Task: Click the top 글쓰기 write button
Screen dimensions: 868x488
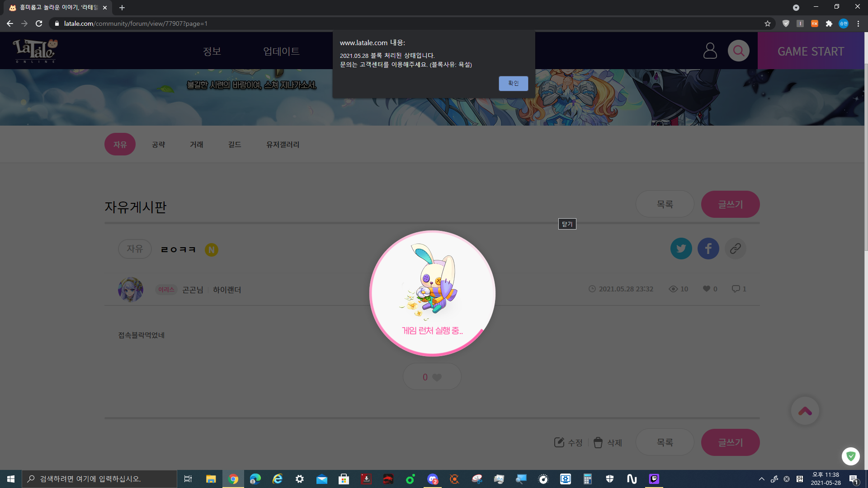Action: tap(730, 204)
